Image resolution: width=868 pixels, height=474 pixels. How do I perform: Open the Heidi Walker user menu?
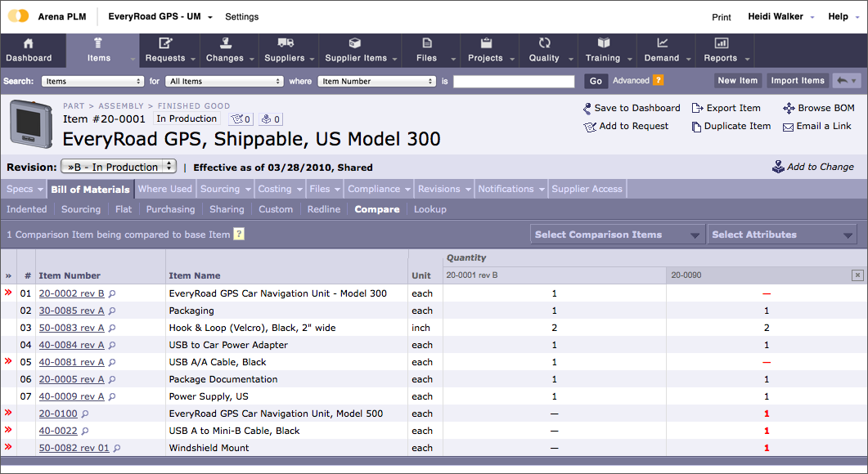pos(781,16)
